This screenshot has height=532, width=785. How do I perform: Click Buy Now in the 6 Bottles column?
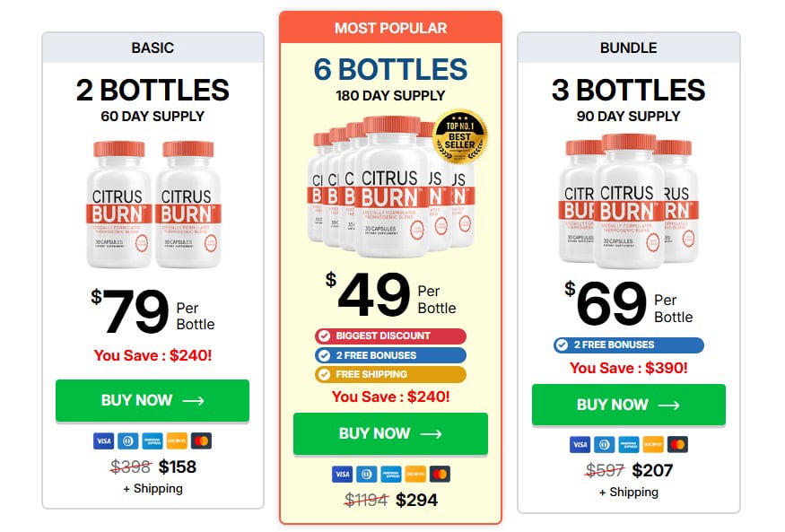coord(390,433)
